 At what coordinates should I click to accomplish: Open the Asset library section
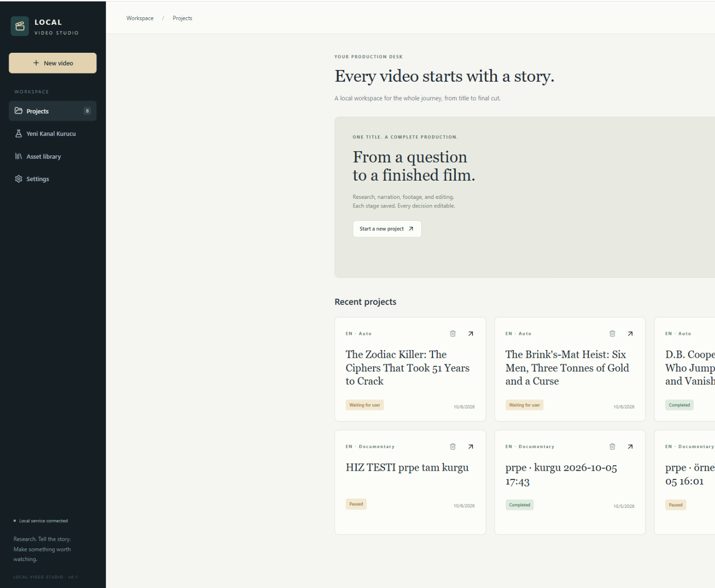point(53,156)
